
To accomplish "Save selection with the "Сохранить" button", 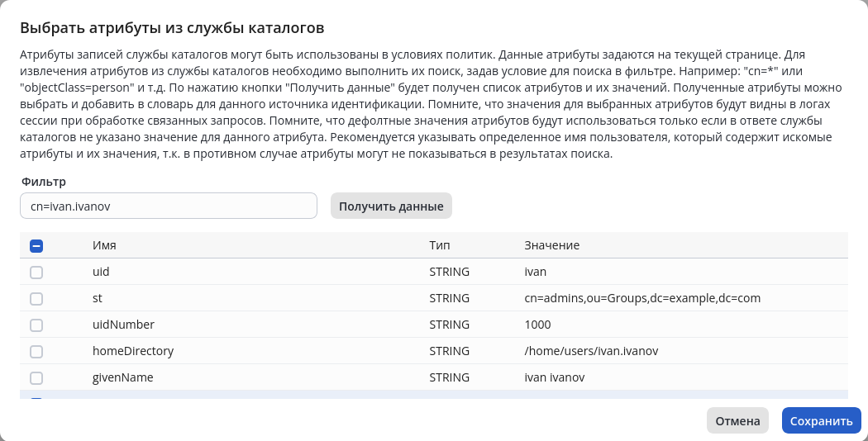I will [821, 420].
